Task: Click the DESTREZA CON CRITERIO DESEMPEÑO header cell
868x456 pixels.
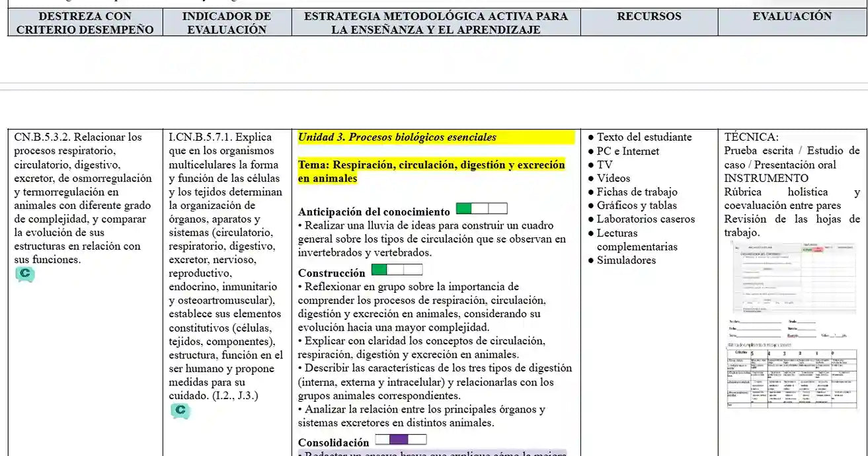Action: coord(85,22)
